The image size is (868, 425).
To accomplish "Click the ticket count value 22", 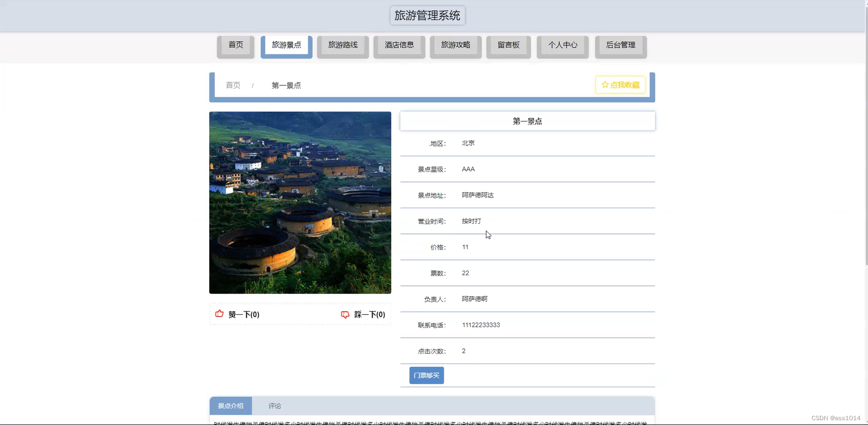I will coord(466,273).
